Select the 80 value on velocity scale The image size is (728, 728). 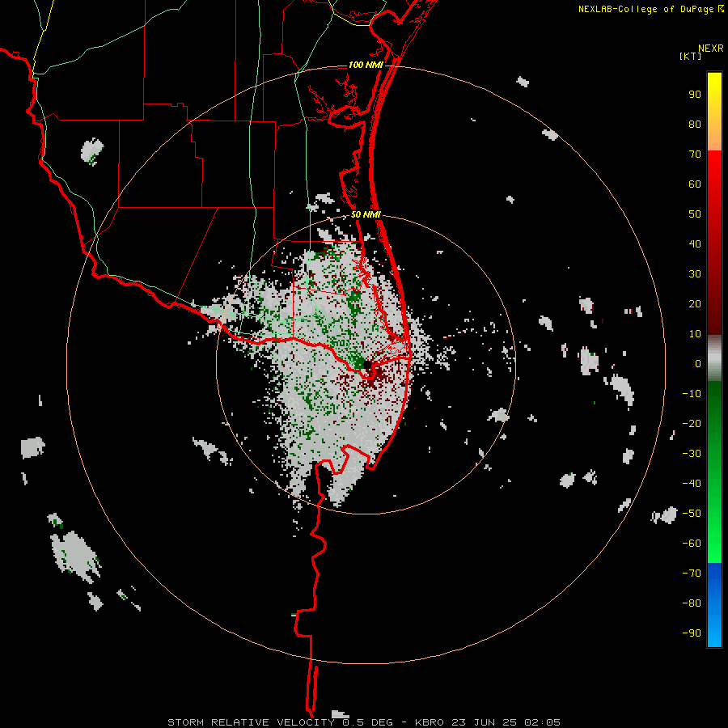(x=695, y=125)
